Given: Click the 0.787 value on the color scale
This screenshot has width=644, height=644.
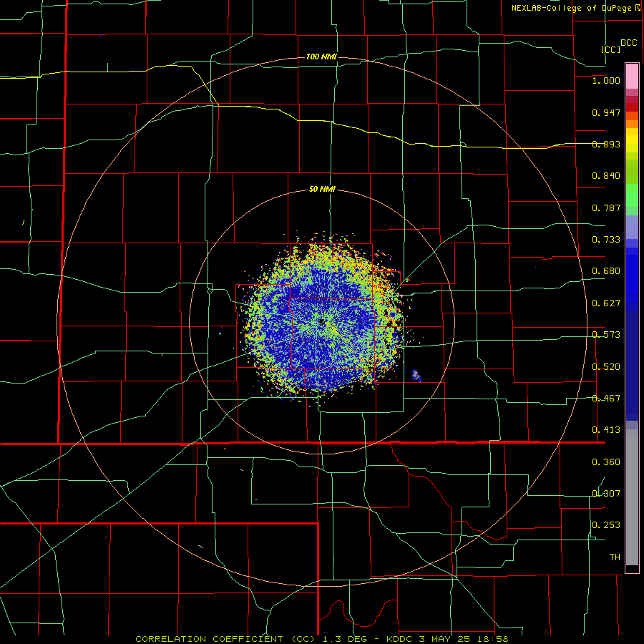Looking at the screenshot, I should (x=606, y=208).
